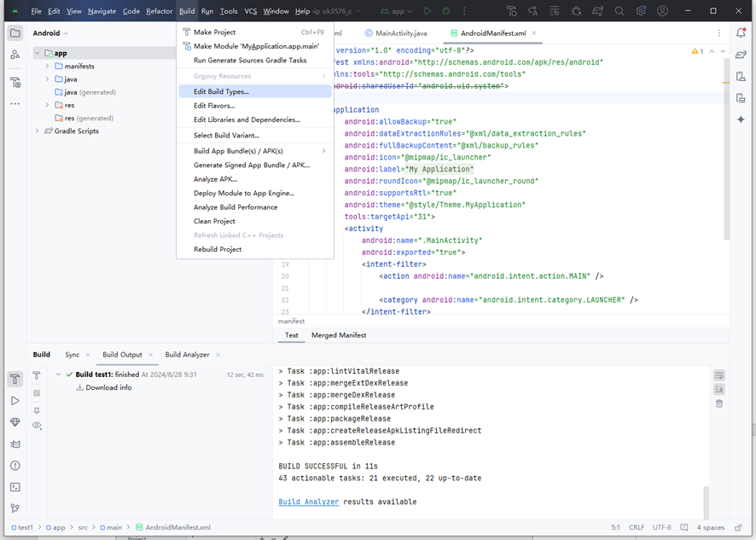Open the VCS menu
756x540 pixels.
(251, 11)
